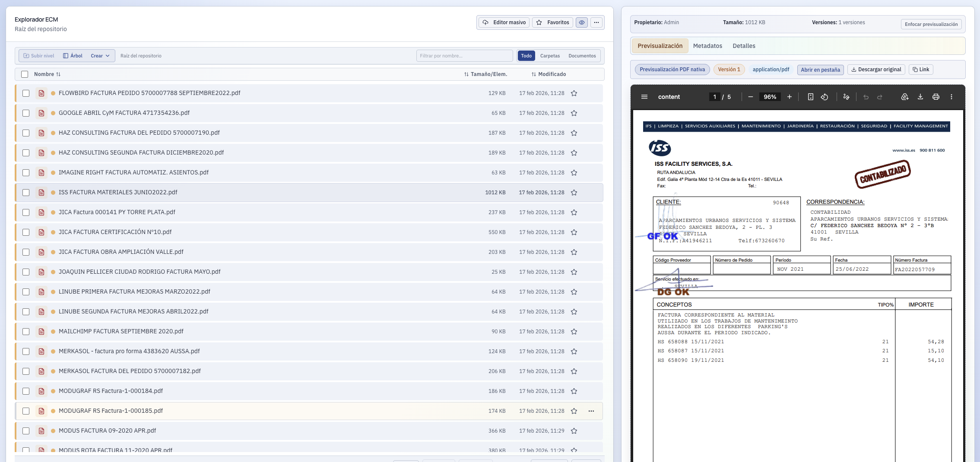Filter the list with the Documentos tab
Image resolution: width=980 pixels, height=462 pixels.
(582, 55)
